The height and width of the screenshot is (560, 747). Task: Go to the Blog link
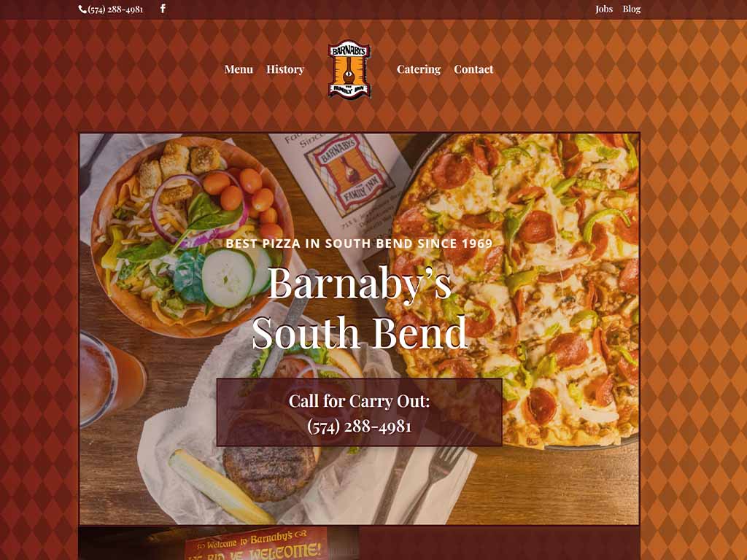click(631, 9)
